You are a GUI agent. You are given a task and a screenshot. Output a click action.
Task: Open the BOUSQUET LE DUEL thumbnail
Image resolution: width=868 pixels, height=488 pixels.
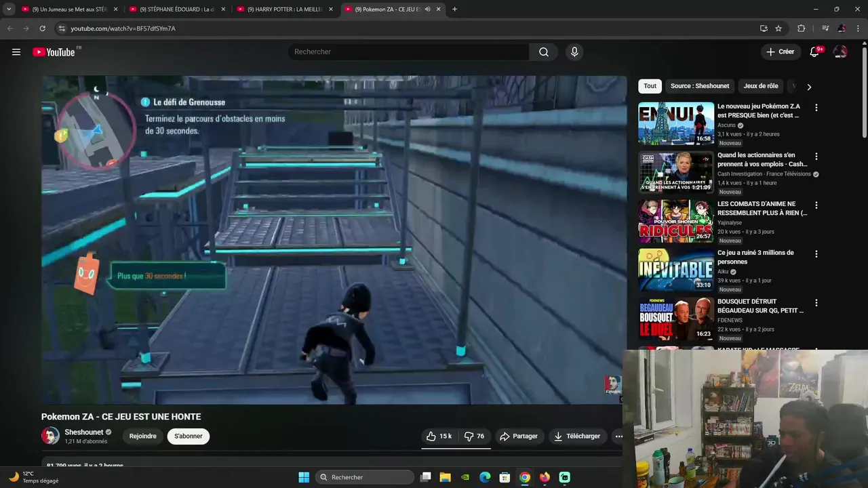pyautogui.click(x=676, y=319)
